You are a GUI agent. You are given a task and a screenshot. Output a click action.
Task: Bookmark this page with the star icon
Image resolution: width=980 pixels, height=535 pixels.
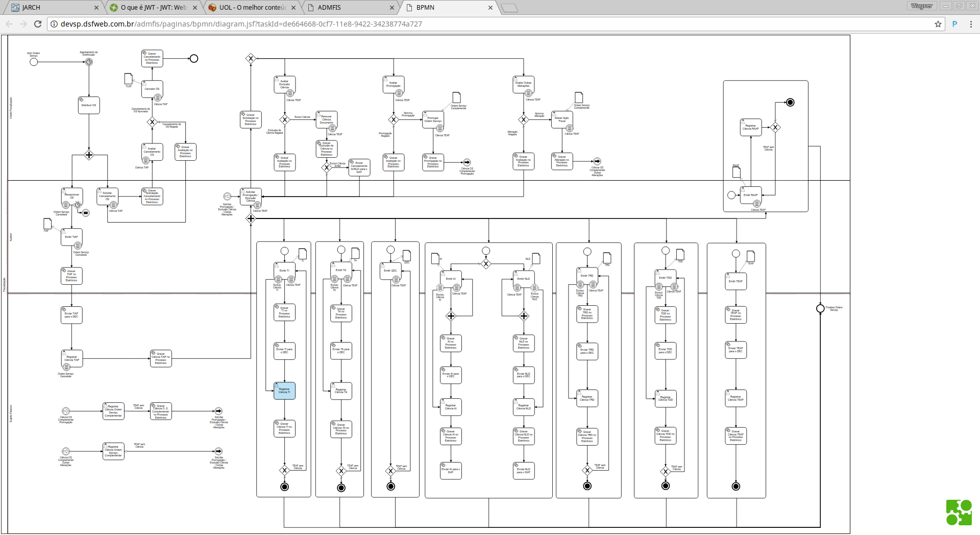938,24
